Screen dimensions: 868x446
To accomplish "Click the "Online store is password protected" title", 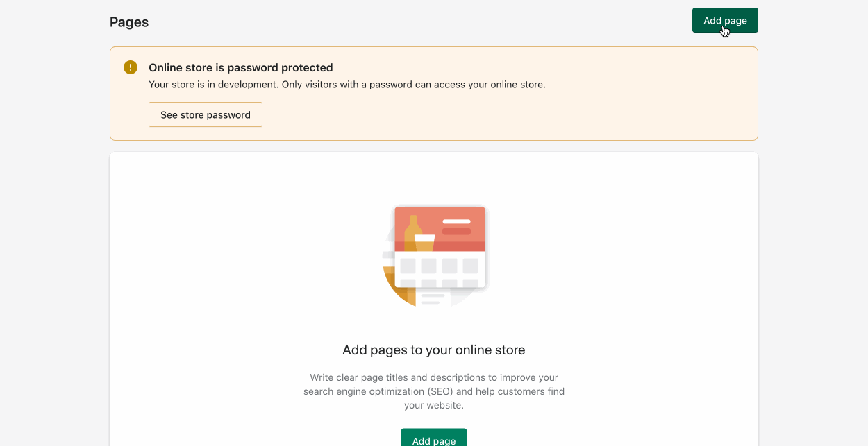I will pyautogui.click(x=240, y=67).
